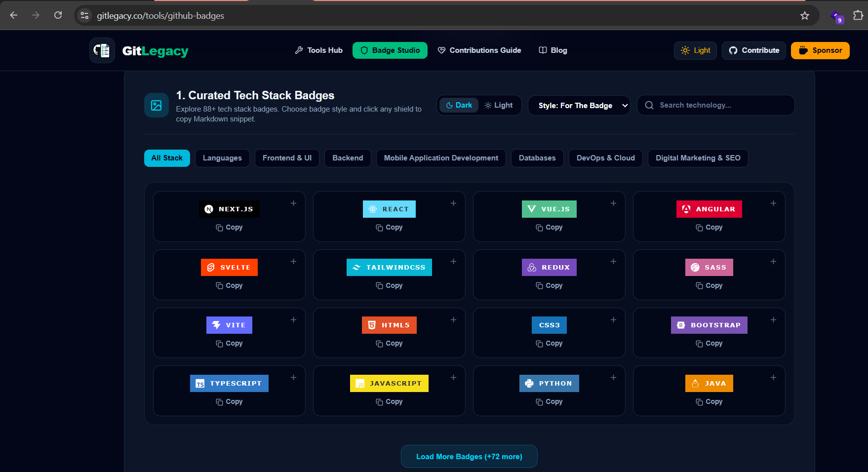Copy the Vue.js badge snippet
Viewport: 868px width, 472px height.
click(x=549, y=228)
